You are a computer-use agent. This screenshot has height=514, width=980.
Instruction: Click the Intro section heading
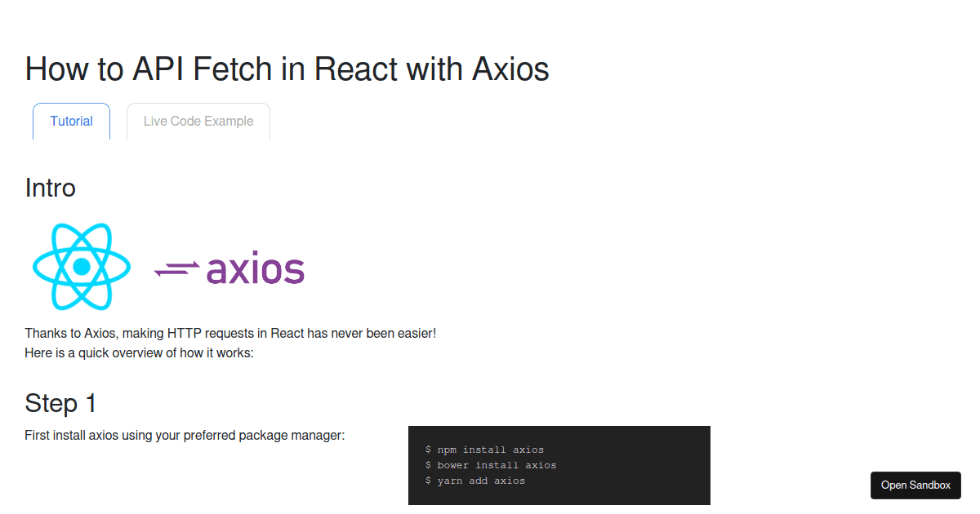click(50, 188)
